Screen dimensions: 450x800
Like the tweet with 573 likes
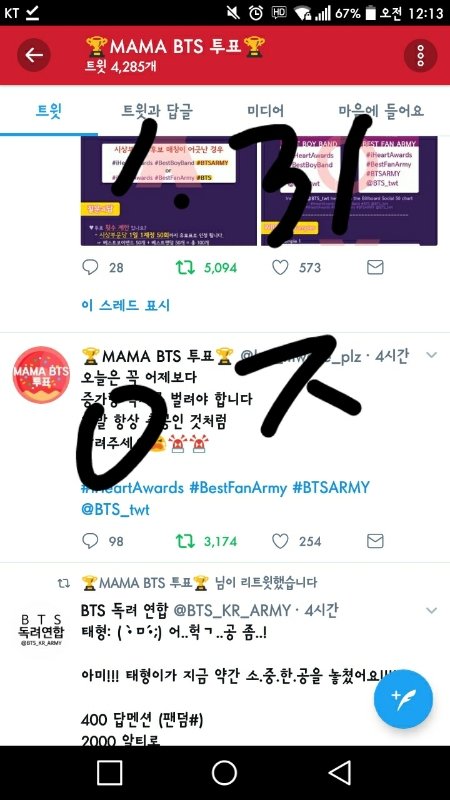click(x=280, y=267)
